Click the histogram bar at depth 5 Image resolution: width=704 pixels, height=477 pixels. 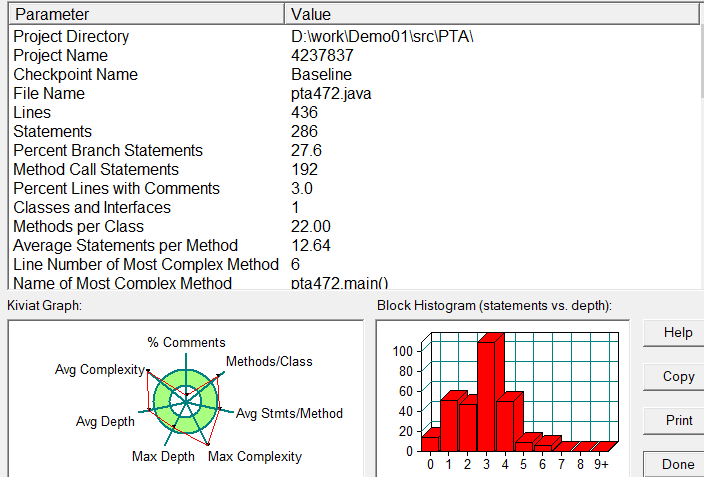pos(524,446)
